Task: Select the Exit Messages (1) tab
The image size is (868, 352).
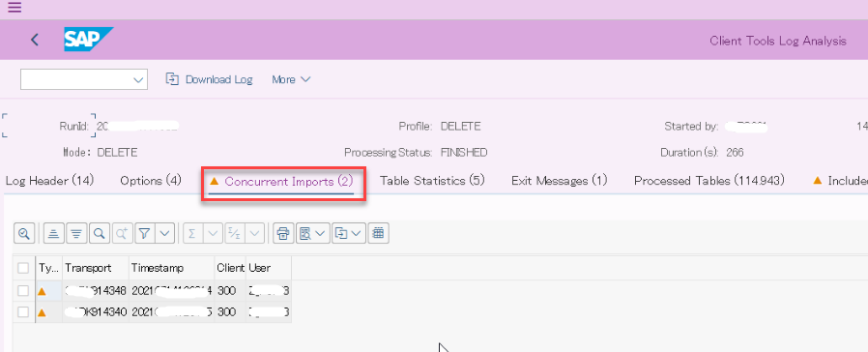Action: [559, 181]
